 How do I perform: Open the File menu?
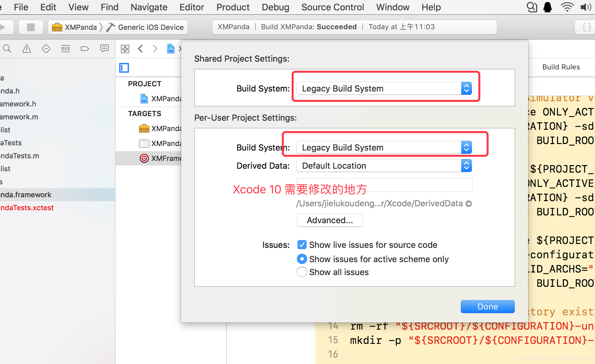click(21, 7)
